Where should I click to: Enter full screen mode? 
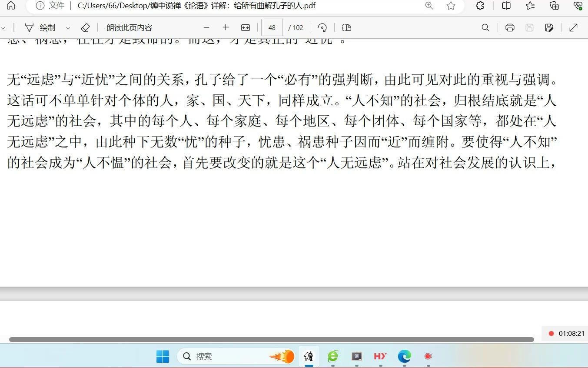pyautogui.click(x=573, y=27)
